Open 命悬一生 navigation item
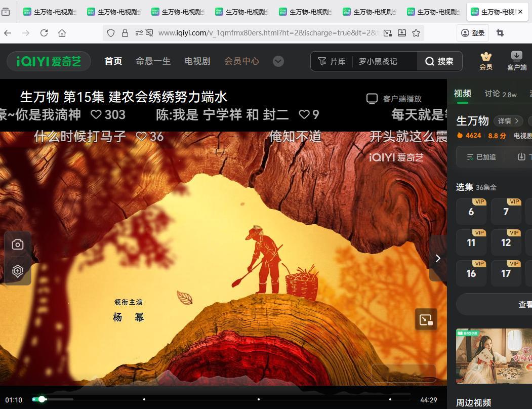The width and height of the screenshot is (532, 409). tap(153, 61)
